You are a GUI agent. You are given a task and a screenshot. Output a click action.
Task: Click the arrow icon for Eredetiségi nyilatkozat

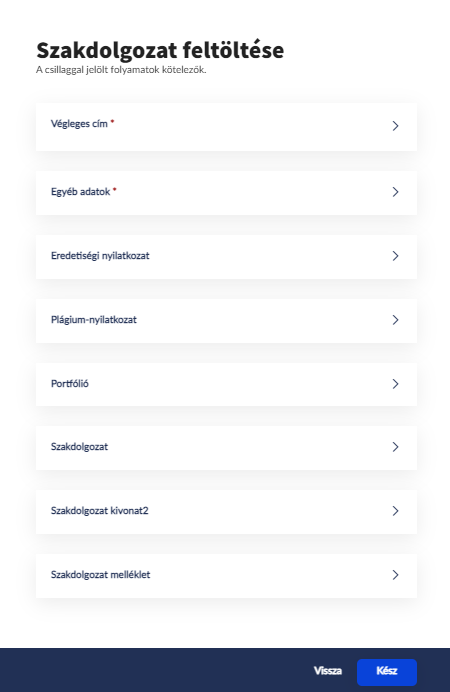tap(395, 256)
